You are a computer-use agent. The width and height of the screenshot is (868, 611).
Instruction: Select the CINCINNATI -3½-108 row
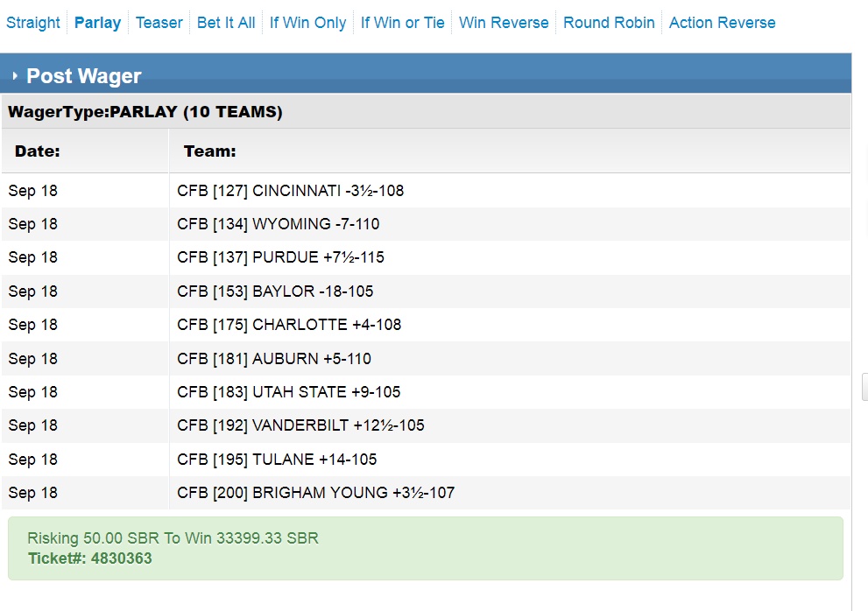coord(427,190)
